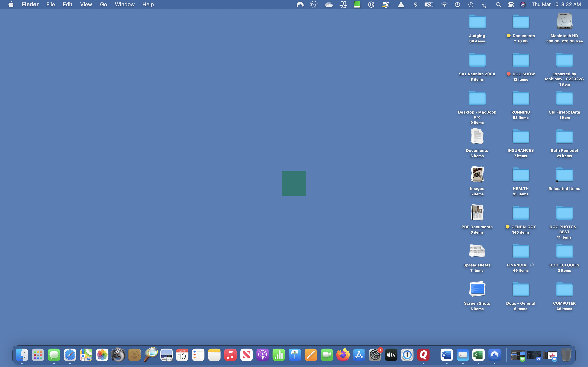The height and width of the screenshot is (367, 588).
Task: Open the Time Machine menu bar dropdown
Action: click(x=471, y=5)
